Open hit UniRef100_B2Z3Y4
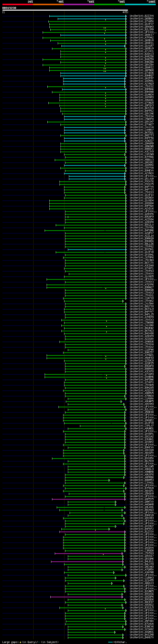The image size is (158, 644). click(x=142, y=16)
